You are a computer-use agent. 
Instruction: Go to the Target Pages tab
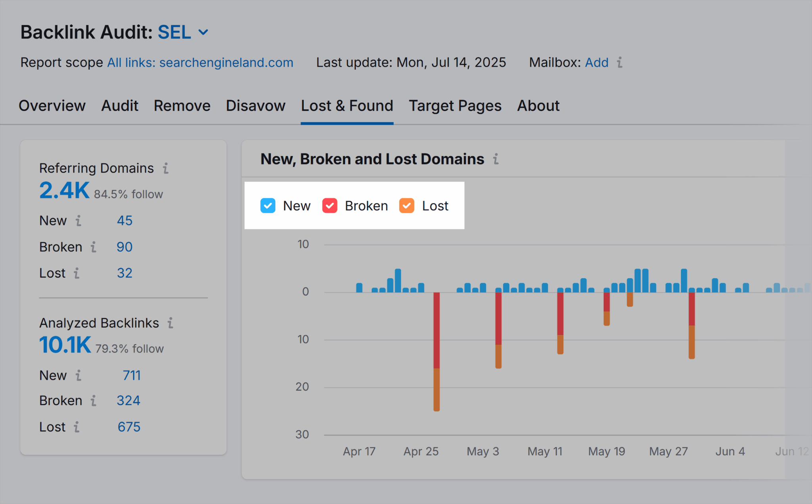[x=455, y=106]
